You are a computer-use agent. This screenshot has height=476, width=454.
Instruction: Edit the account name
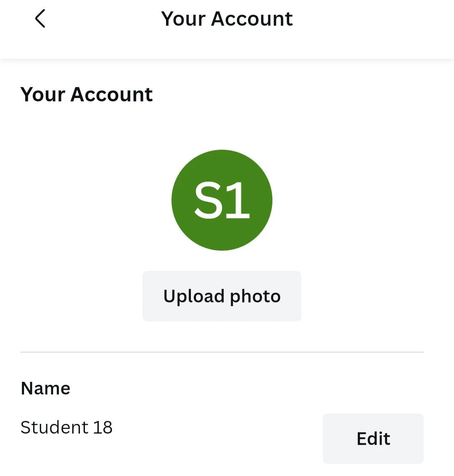click(373, 438)
